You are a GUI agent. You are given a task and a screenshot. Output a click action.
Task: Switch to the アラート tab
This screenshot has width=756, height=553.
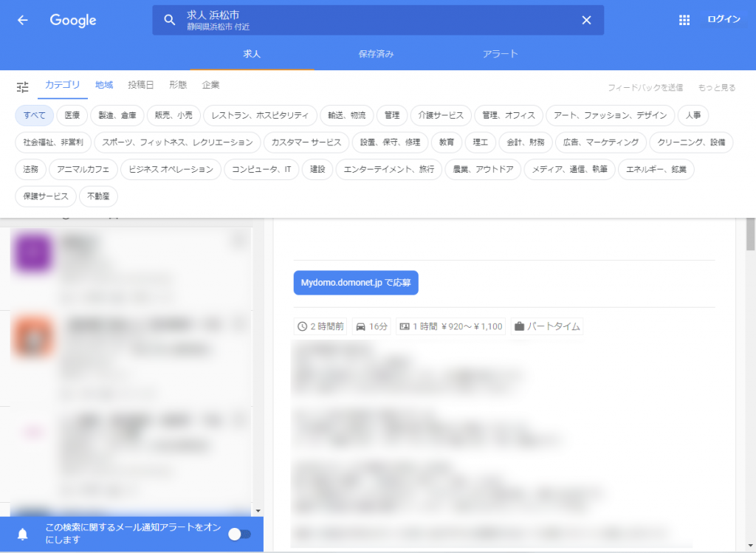coord(500,54)
